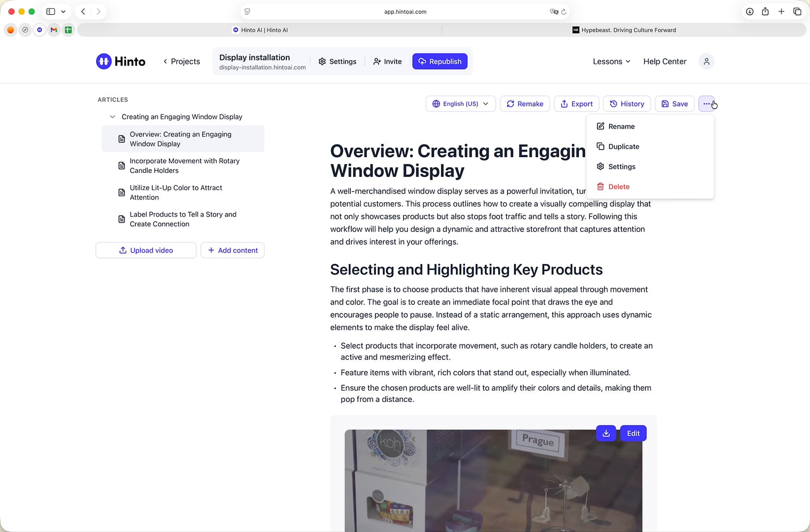Open the three-dots more options button

(707, 104)
